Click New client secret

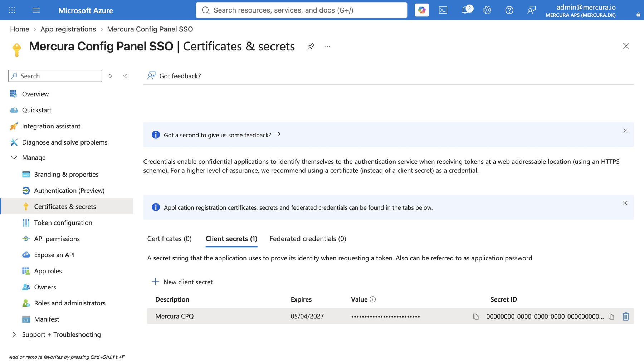tap(182, 282)
